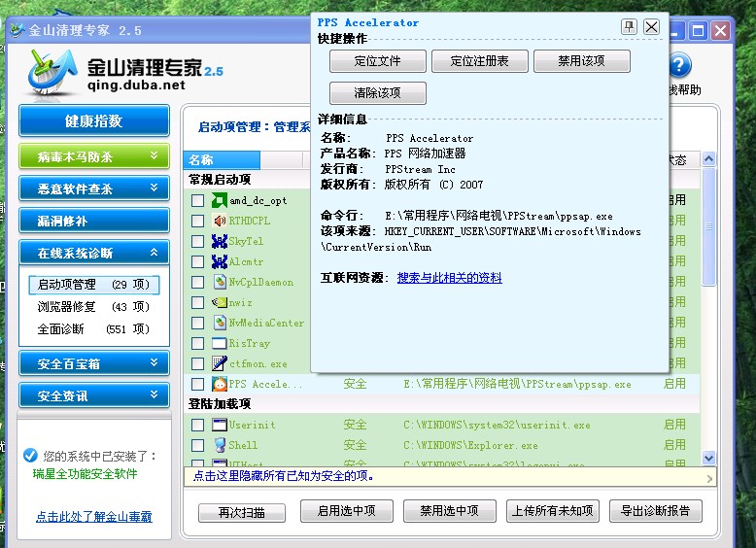The height and width of the screenshot is (548, 756).
Task: Tick the NvMediaCenter checkbox
Action: click(x=197, y=323)
